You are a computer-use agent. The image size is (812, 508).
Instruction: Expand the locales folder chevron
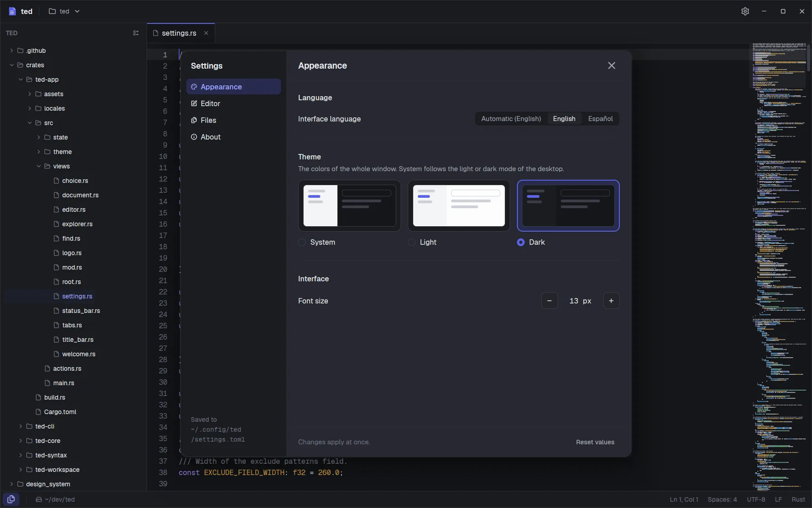tap(30, 108)
